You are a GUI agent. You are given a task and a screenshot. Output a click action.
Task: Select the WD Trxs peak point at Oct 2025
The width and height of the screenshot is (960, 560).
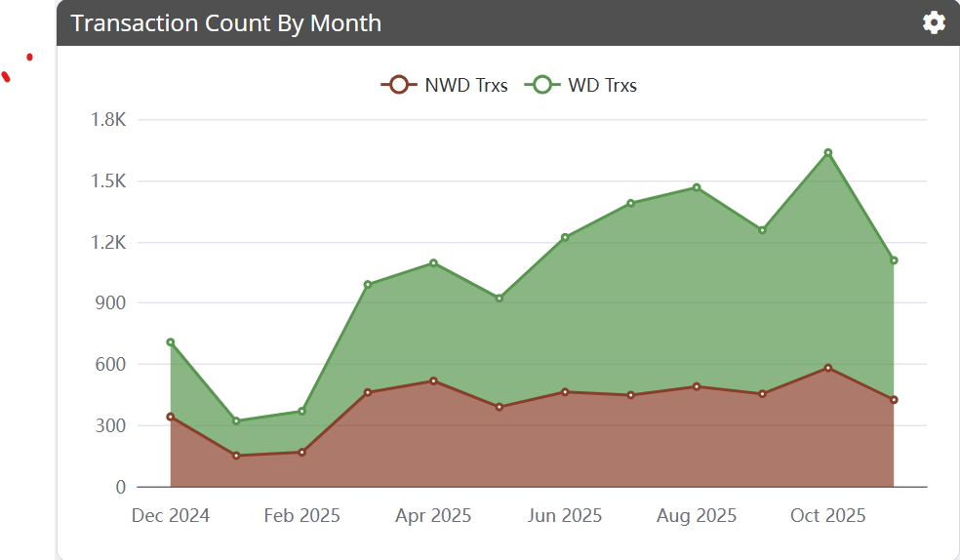827,152
